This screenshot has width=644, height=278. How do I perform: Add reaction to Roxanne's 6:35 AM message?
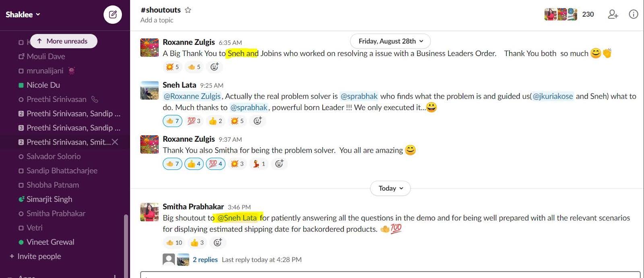pyautogui.click(x=215, y=67)
